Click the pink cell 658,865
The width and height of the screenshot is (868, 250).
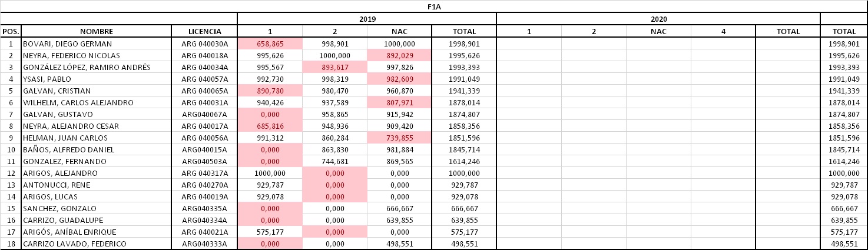[270, 44]
